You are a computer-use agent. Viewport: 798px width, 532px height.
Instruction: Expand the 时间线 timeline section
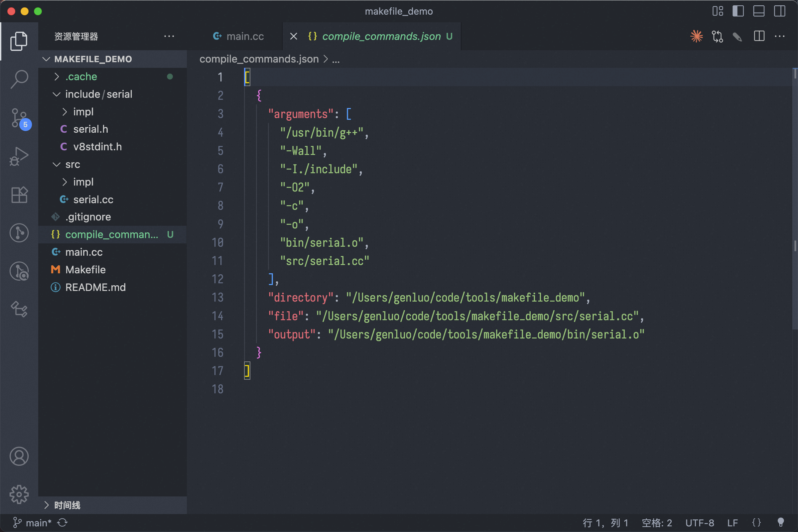[x=113, y=505]
